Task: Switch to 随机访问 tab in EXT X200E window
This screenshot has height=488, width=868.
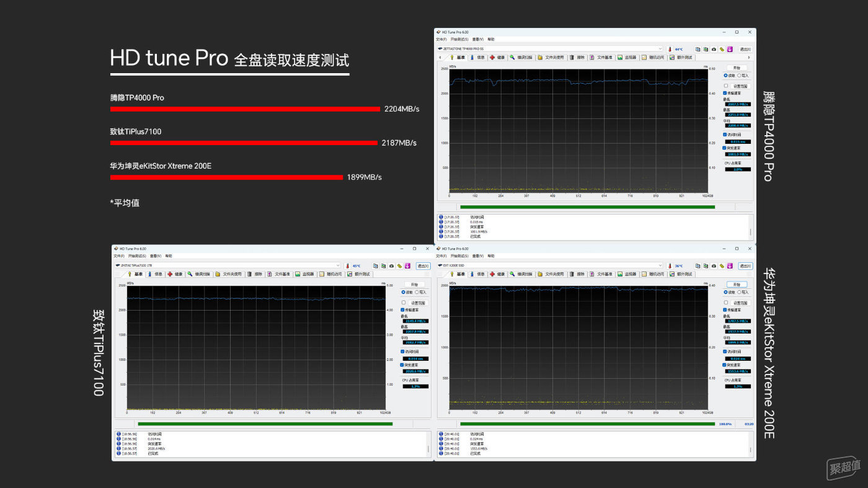Action: 654,274
